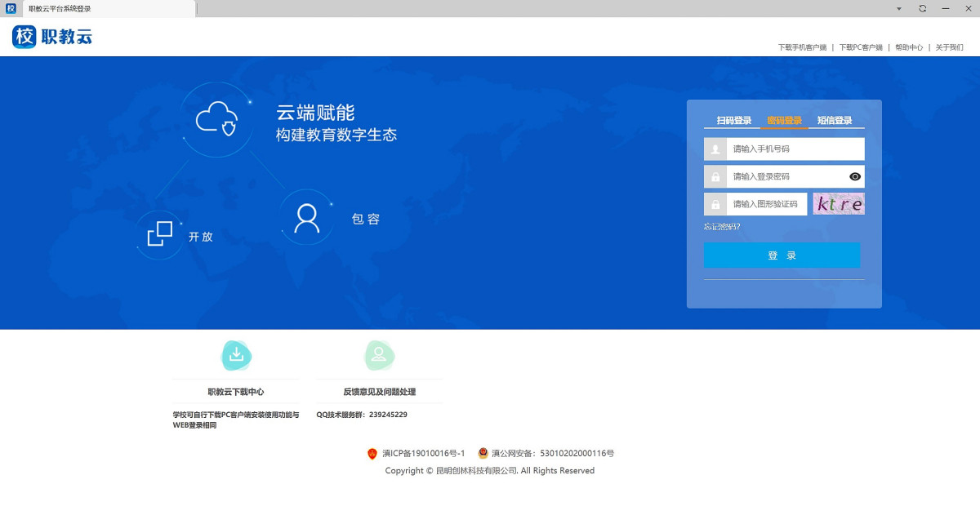Click the download icon above 职教云下载中心

(236, 355)
